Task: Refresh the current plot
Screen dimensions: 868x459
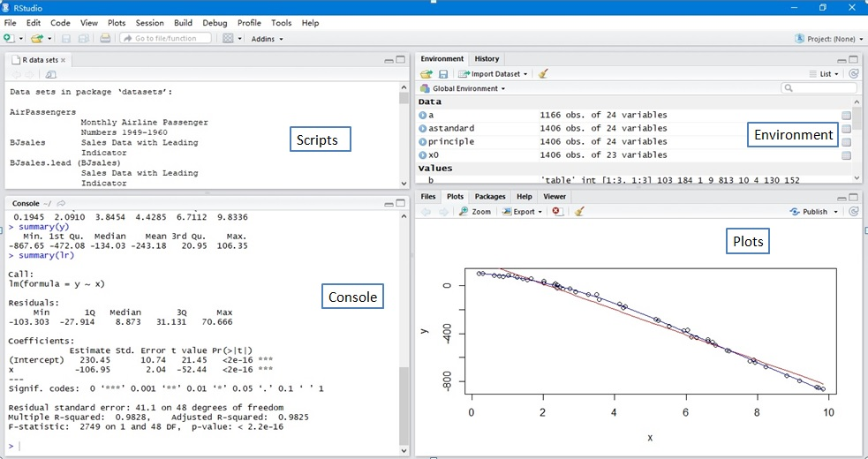Action: [x=853, y=212]
